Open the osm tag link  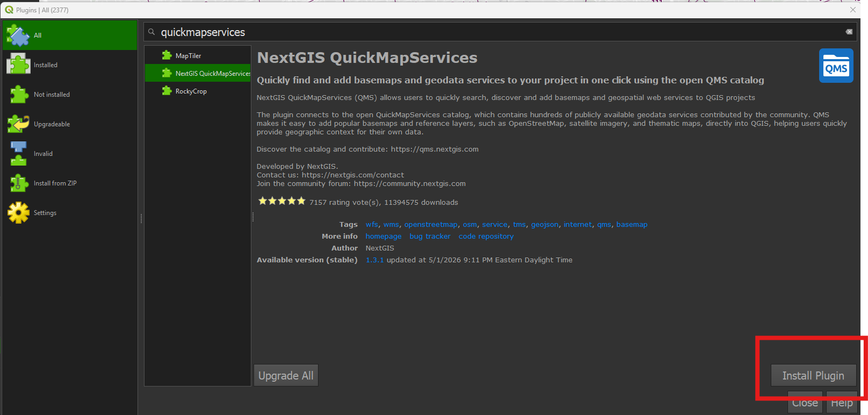[x=469, y=225]
